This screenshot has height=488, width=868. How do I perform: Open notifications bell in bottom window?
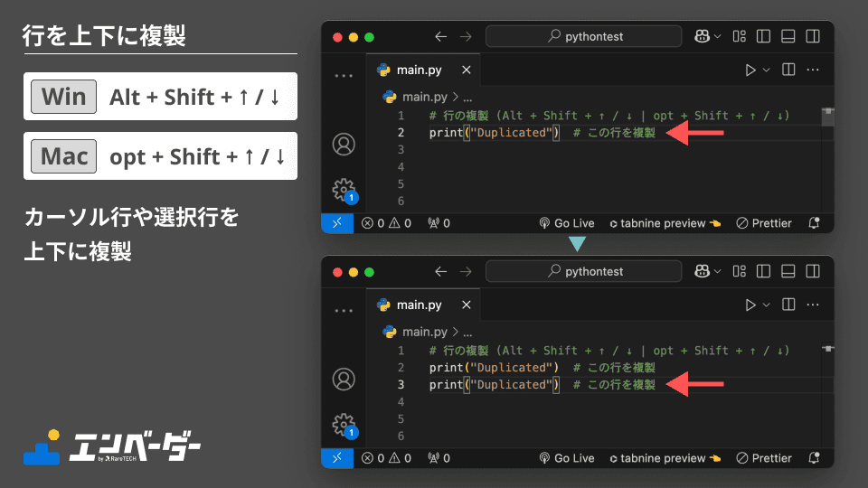click(814, 458)
